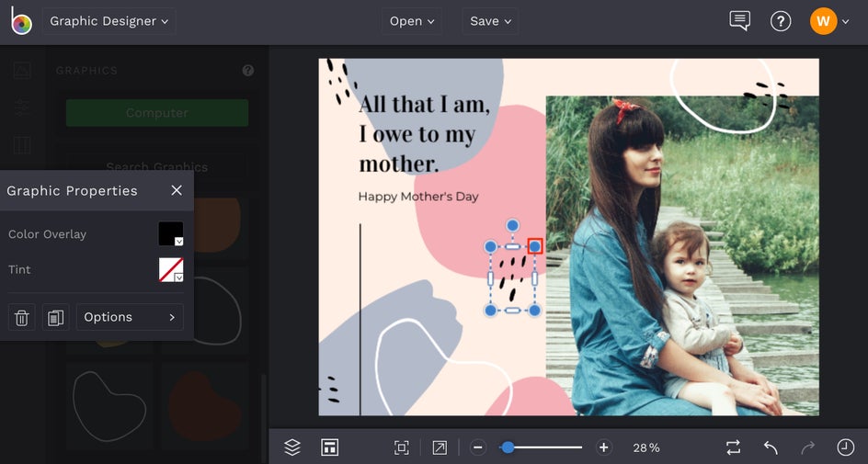The width and height of the screenshot is (868, 464).
Task: Click the top-left corner handle of selection
Action: (x=490, y=246)
